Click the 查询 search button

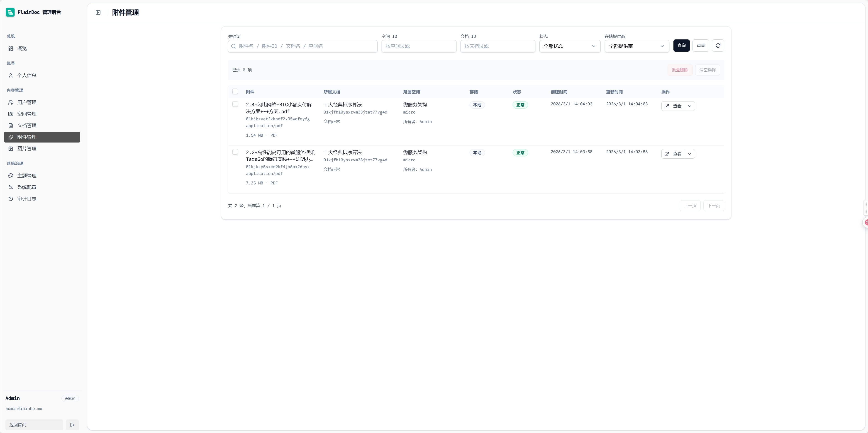click(681, 46)
